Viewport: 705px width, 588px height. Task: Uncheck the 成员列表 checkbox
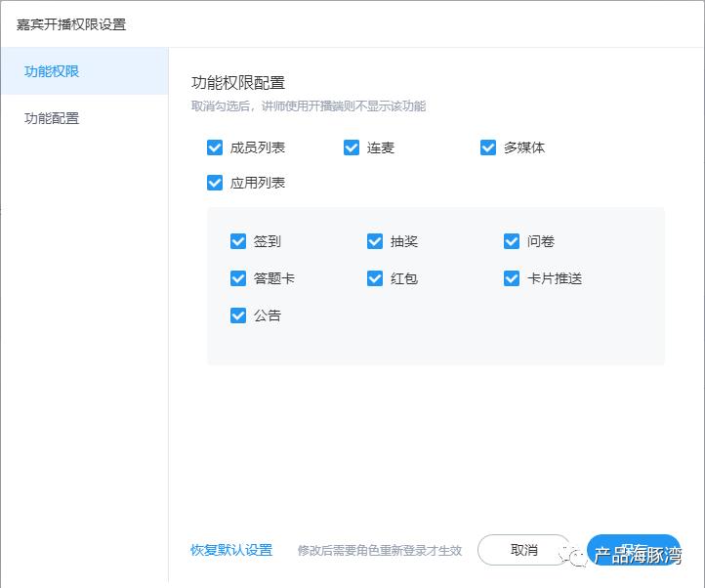tap(215, 147)
